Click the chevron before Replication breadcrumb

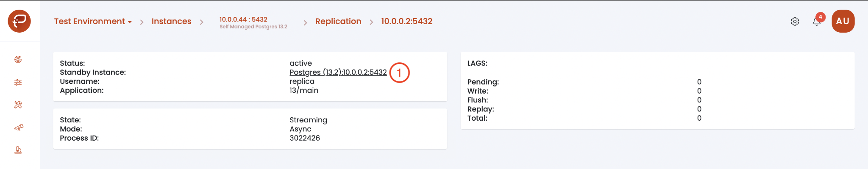coord(305,22)
